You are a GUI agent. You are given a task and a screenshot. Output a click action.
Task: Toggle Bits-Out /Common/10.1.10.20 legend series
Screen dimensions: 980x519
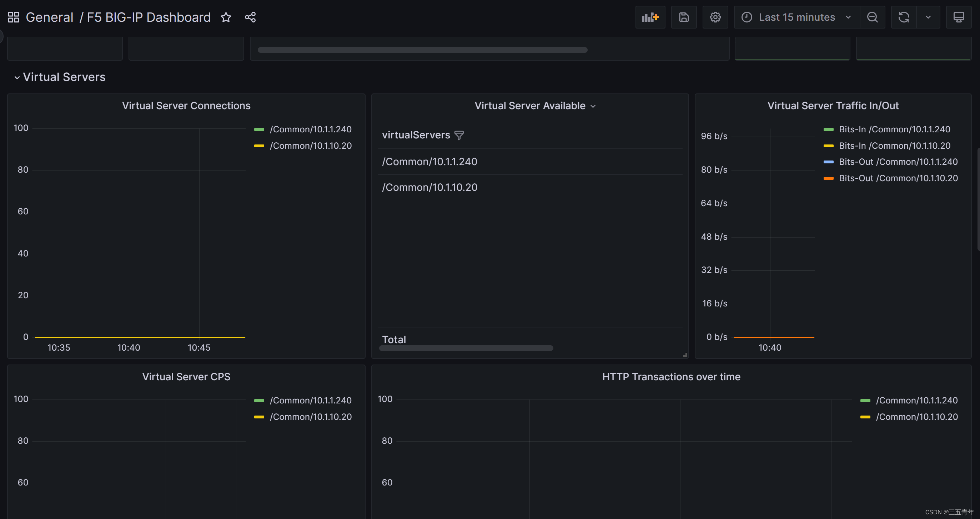point(898,178)
